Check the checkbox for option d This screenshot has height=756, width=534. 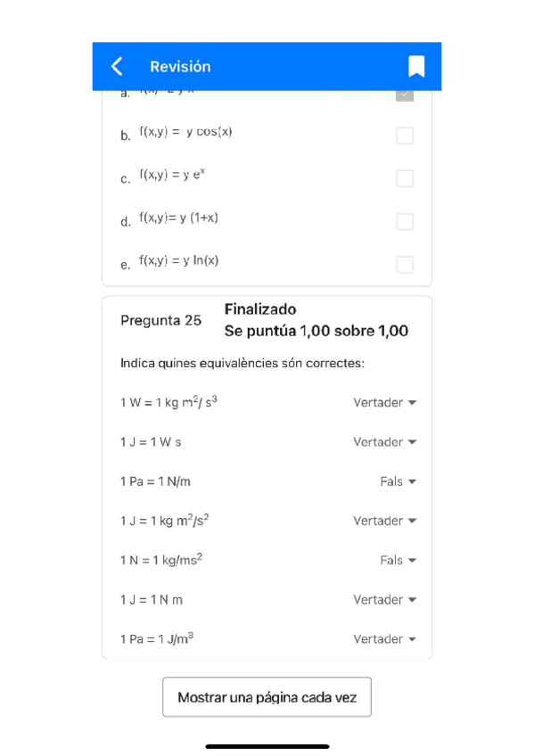click(405, 221)
